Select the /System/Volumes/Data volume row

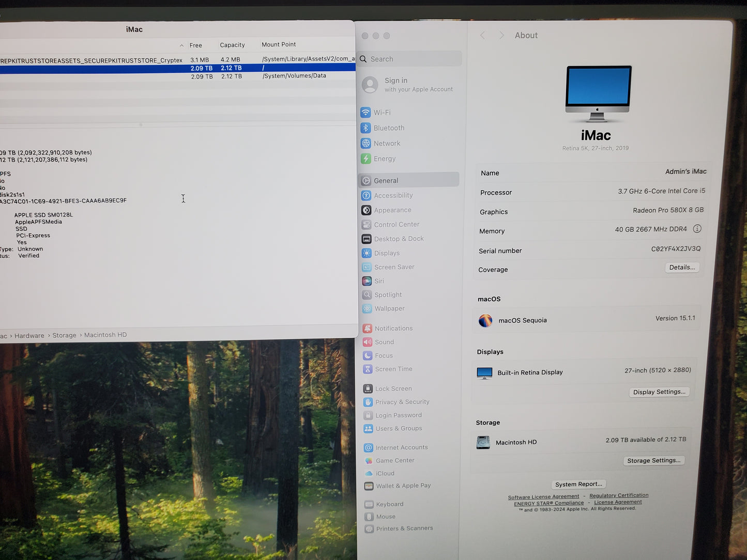(177, 76)
